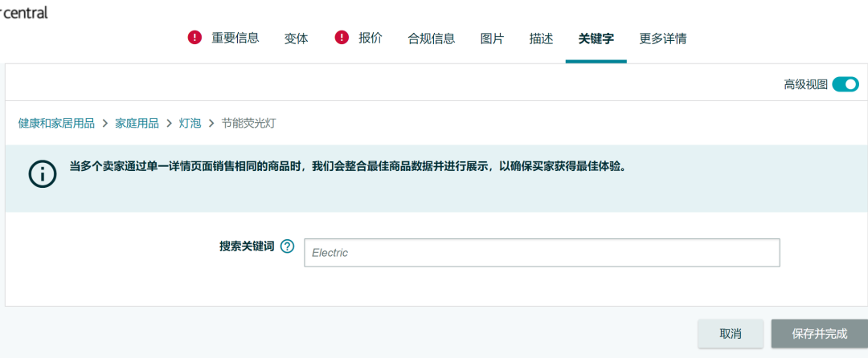Screen dimensions: 868x358
Task: Click the 灯泡 breadcrumb link
Action: (190, 123)
